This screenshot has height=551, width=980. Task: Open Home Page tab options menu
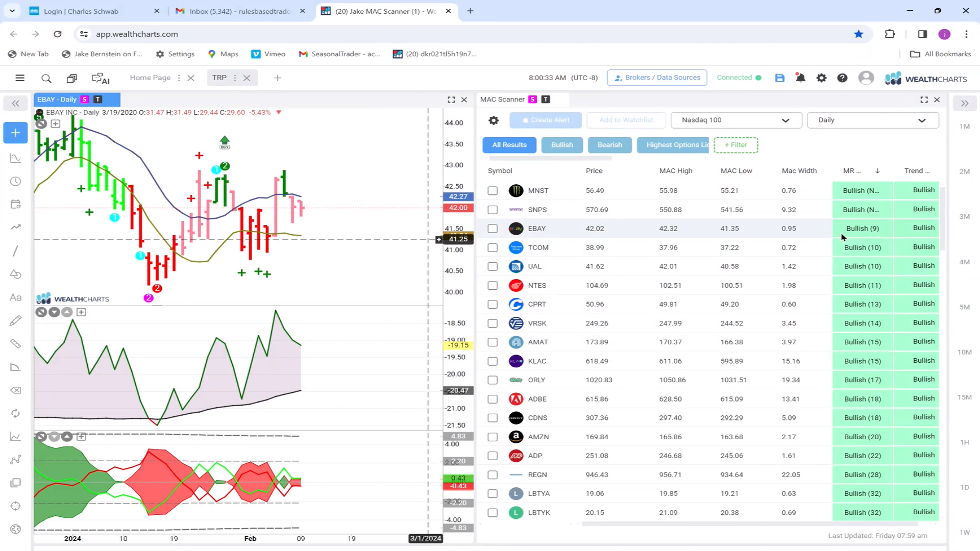pos(179,78)
